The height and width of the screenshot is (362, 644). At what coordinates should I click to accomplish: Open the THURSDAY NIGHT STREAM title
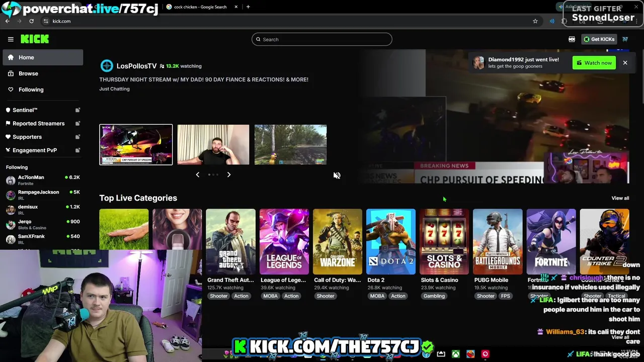[204, 79]
